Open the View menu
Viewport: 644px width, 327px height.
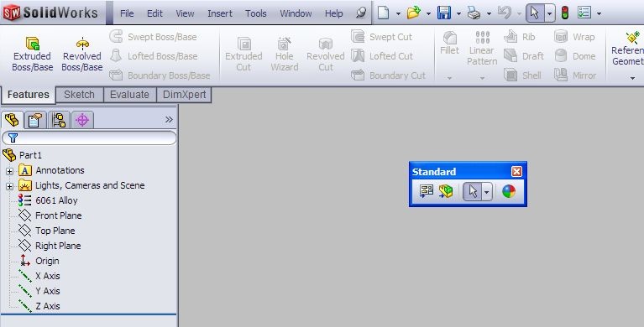[x=185, y=13]
